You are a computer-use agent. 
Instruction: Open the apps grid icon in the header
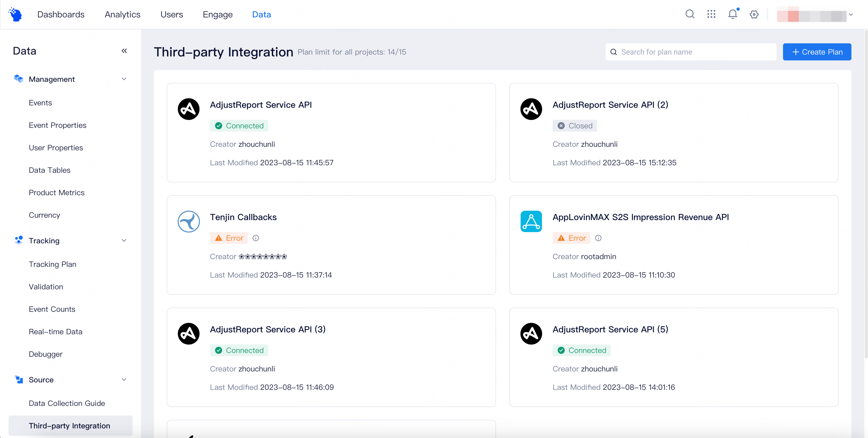click(x=711, y=14)
